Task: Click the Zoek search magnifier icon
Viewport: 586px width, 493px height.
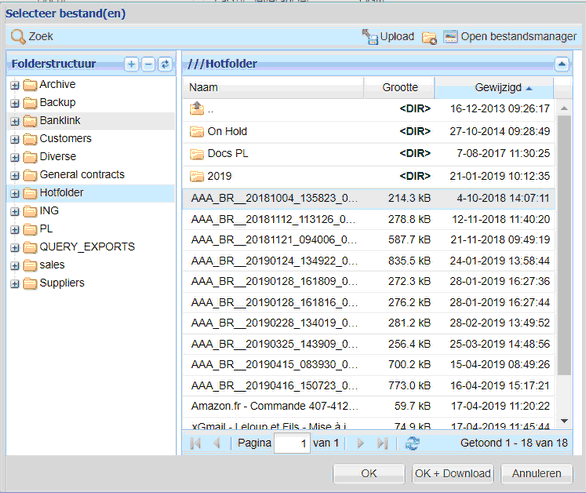Action: point(18,37)
